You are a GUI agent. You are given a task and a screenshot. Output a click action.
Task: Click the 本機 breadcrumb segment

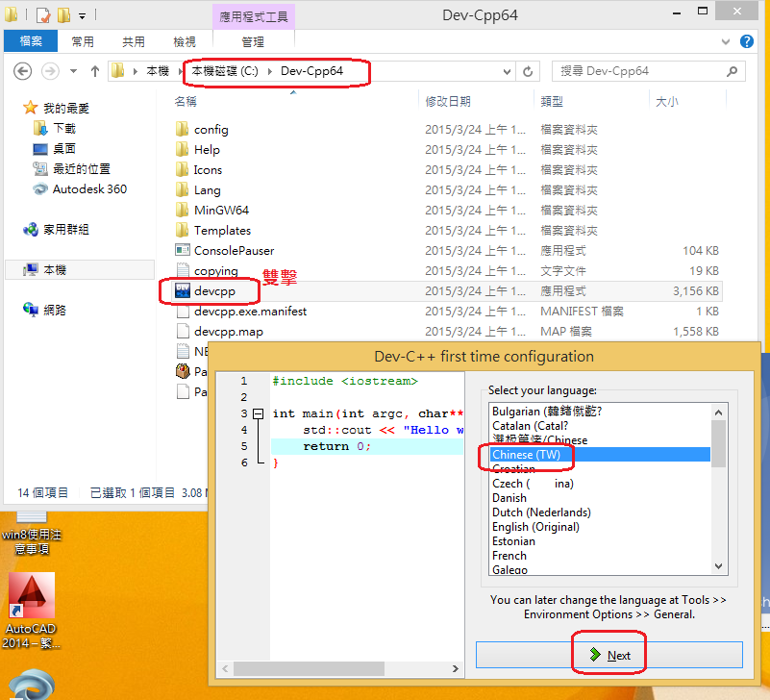pos(158,71)
